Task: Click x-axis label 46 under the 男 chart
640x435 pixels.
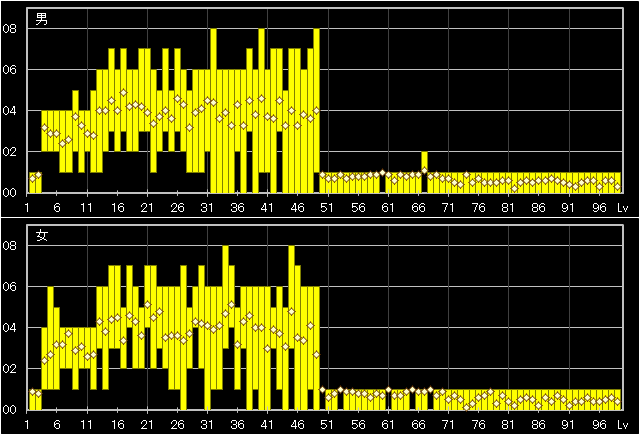Action: click(x=298, y=208)
